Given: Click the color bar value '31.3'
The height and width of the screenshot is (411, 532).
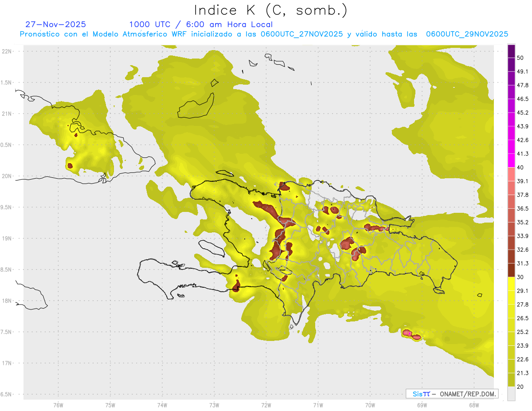Looking at the screenshot, I should click(523, 263).
